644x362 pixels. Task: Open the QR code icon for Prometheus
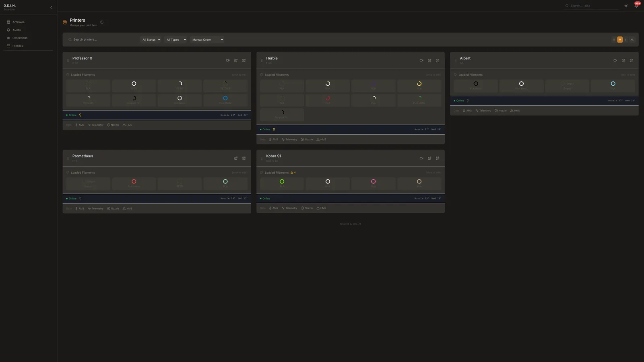tap(244, 158)
